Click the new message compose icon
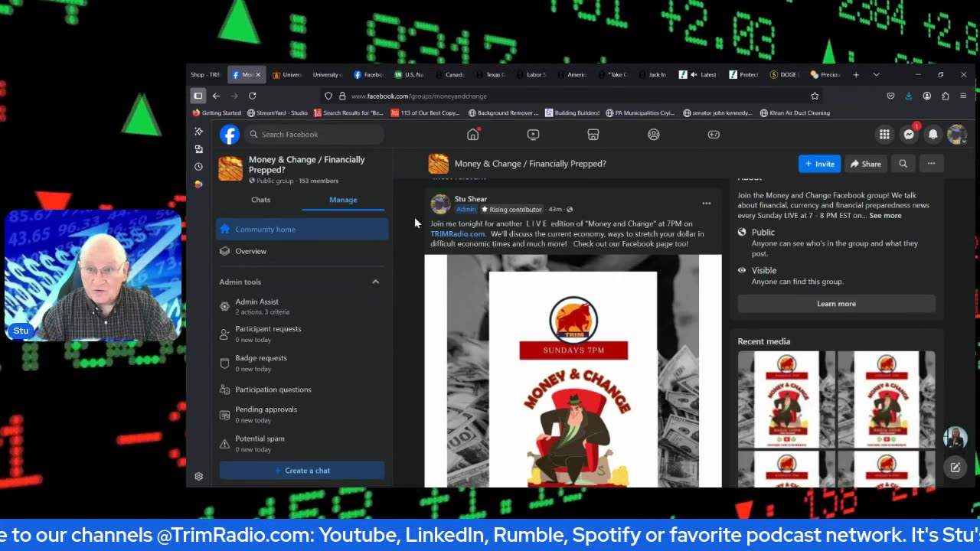This screenshot has width=980, height=551. click(955, 468)
